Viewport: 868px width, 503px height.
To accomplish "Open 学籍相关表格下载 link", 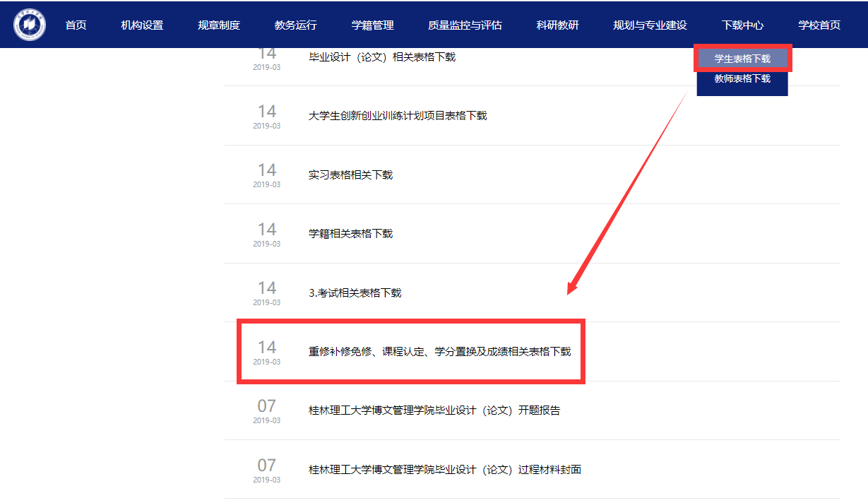I will tap(350, 234).
